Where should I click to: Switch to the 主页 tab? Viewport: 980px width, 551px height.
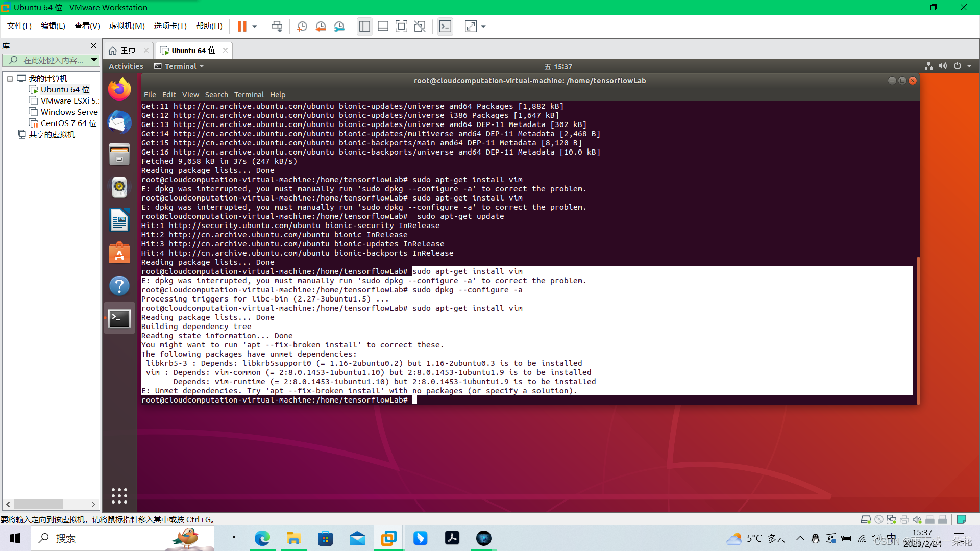pos(128,50)
